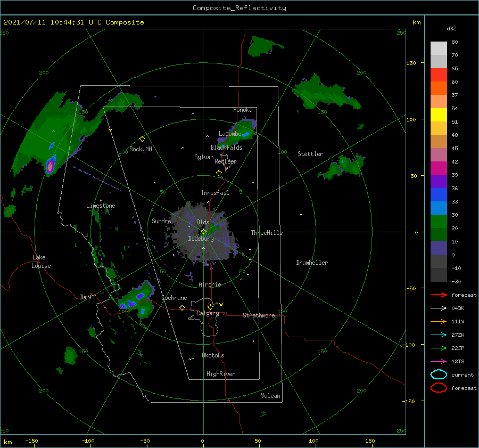Click yellow diamond marker under Cochrane label
This screenshot has height=448, width=479.
click(182, 307)
